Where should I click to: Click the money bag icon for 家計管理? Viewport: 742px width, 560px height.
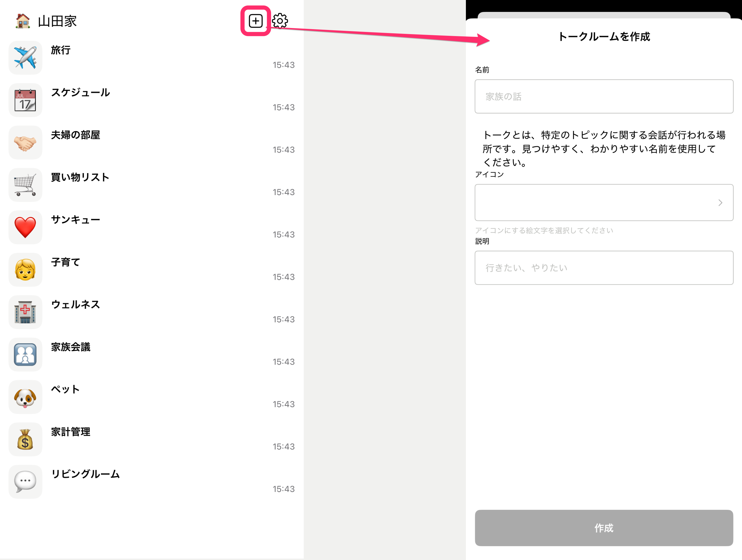25,439
